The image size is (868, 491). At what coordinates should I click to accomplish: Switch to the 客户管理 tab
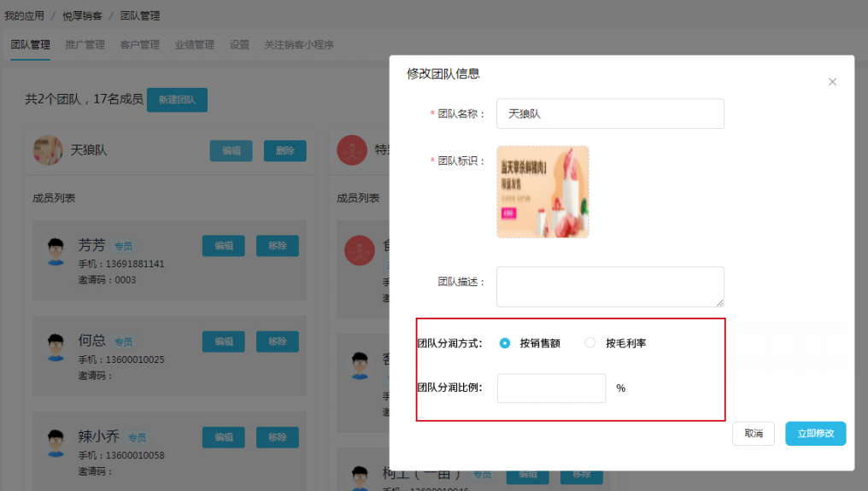coord(139,45)
